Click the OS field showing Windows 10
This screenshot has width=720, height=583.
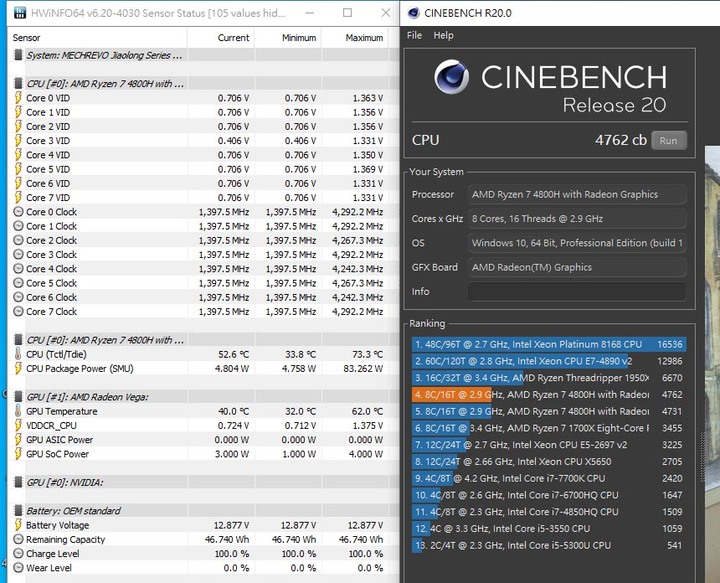click(x=577, y=243)
